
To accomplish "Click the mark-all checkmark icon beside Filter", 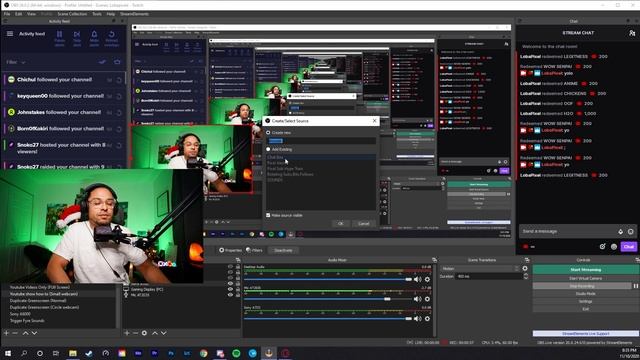I will 102,62.
